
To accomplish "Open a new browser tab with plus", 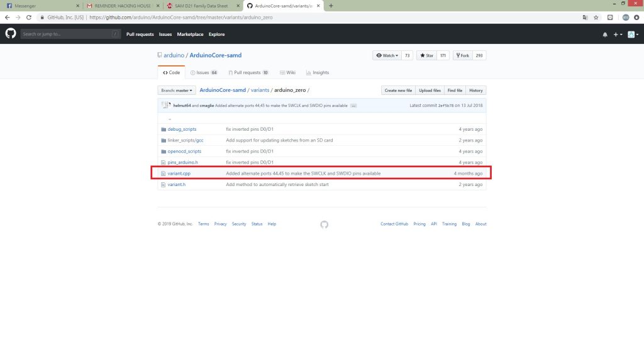I will click(331, 6).
